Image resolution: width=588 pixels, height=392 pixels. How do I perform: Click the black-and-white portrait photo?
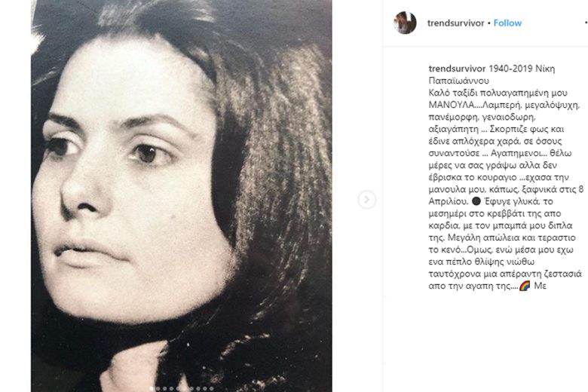point(181,196)
